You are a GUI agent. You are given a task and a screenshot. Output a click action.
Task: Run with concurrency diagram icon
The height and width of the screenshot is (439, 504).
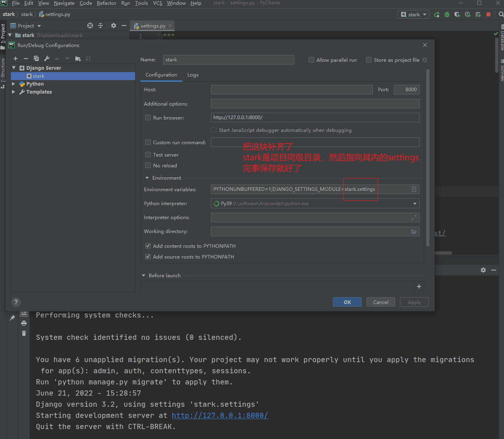coord(478,14)
